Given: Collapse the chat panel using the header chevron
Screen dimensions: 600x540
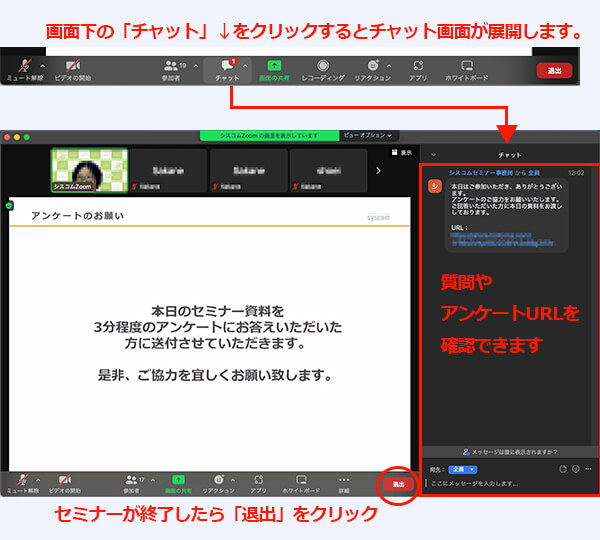Looking at the screenshot, I should [x=434, y=155].
